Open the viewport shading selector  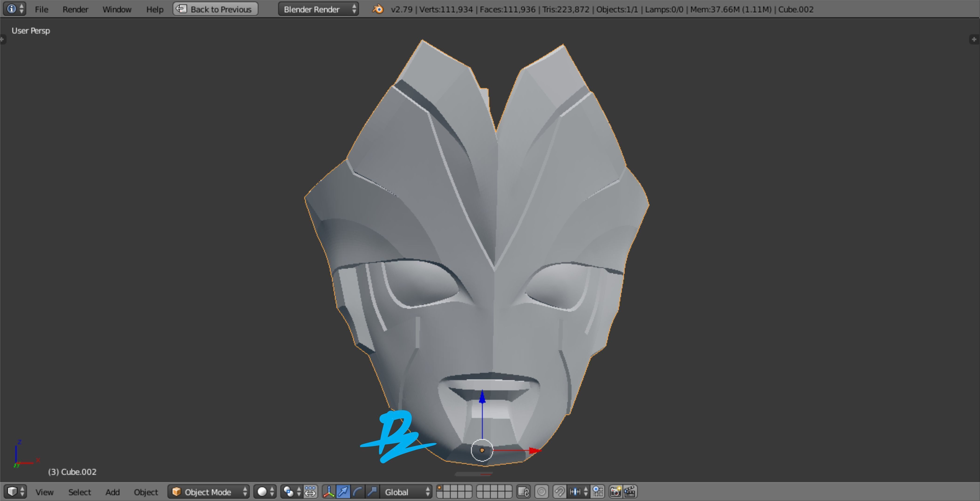pos(265,491)
